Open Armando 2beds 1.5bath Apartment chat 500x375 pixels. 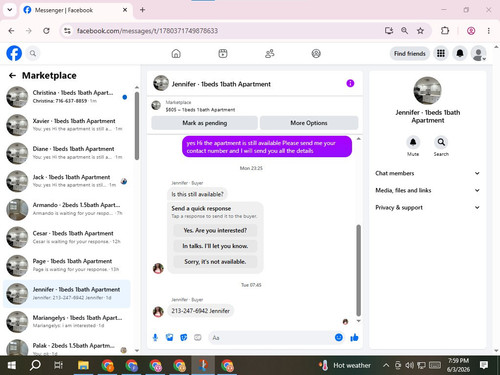click(67, 209)
